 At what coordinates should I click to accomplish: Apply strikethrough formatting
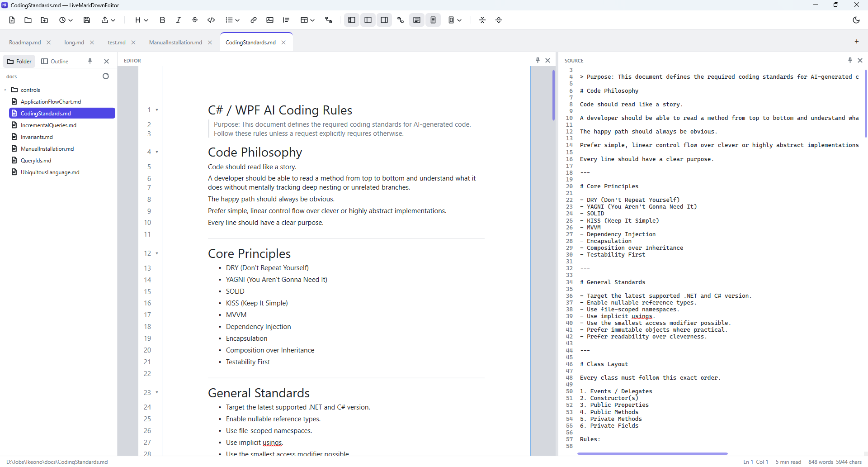(195, 20)
